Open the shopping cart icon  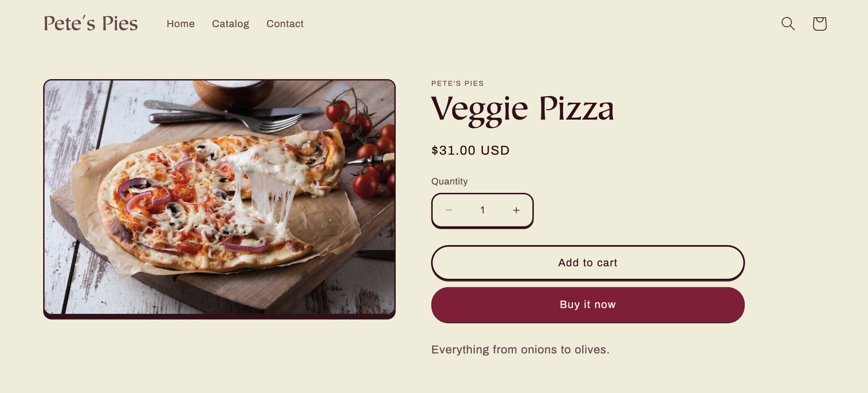pos(819,24)
